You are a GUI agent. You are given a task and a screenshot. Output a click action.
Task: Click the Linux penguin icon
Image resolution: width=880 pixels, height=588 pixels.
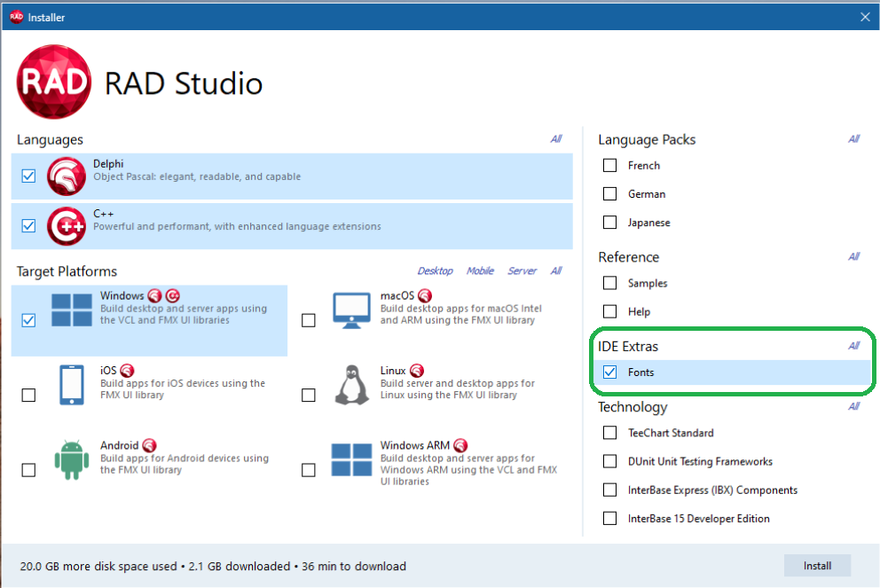(x=351, y=385)
